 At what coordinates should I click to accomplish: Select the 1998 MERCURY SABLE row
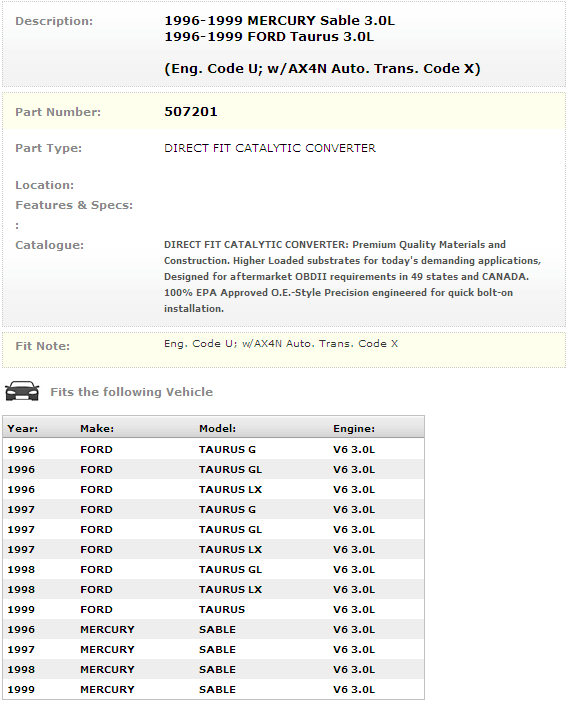(x=213, y=669)
